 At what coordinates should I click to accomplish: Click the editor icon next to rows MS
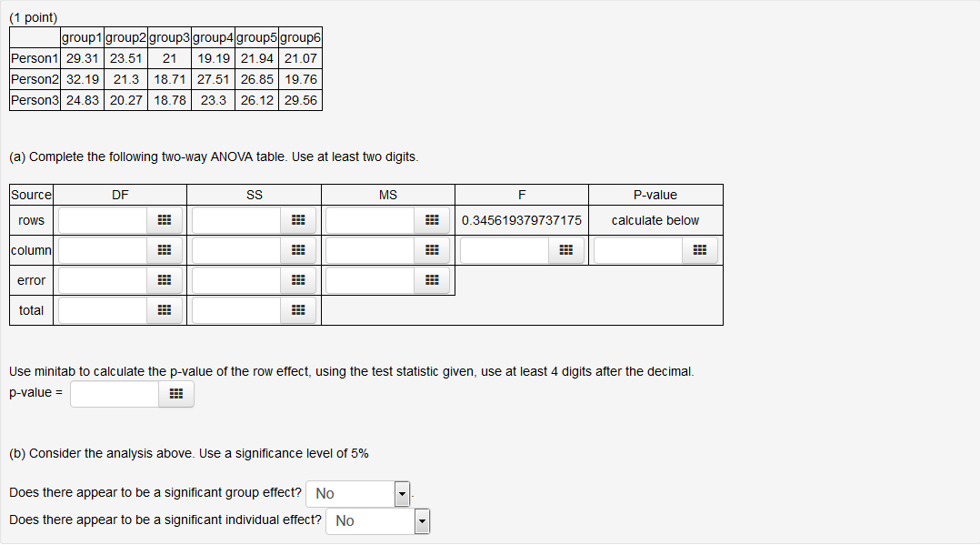point(430,219)
